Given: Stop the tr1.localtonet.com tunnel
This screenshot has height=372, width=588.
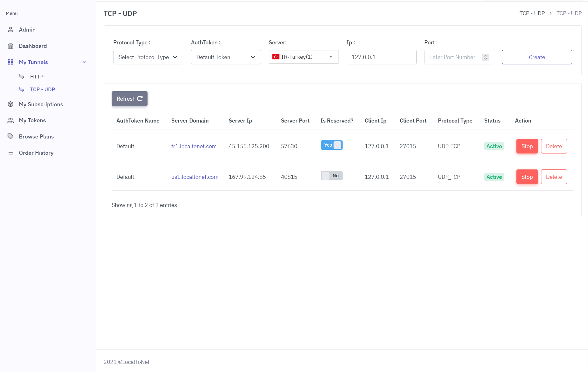Looking at the screenshot, I should point(527,146).
